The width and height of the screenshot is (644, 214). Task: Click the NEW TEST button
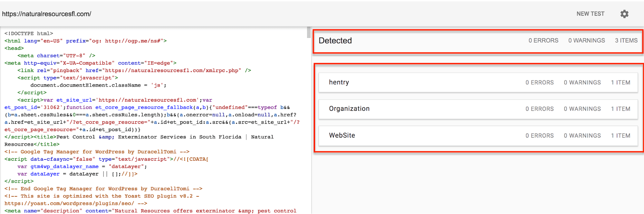[x=590, y=14]
